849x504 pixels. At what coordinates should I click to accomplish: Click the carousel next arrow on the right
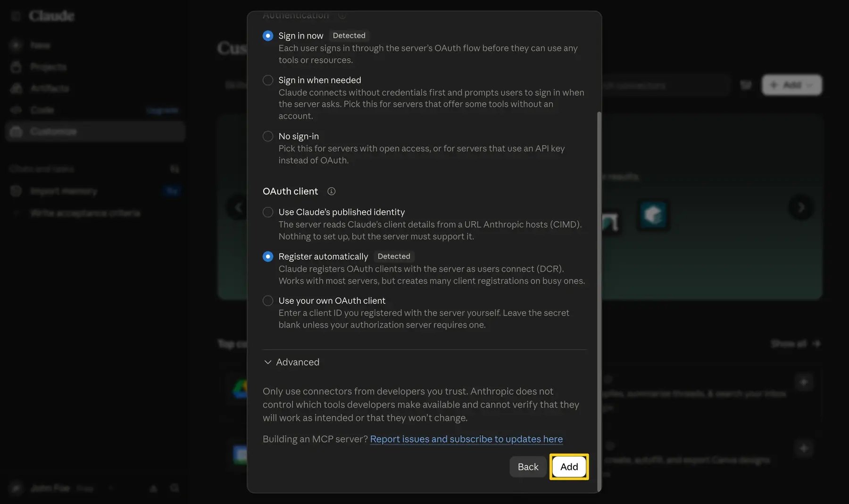pos(801,207)
